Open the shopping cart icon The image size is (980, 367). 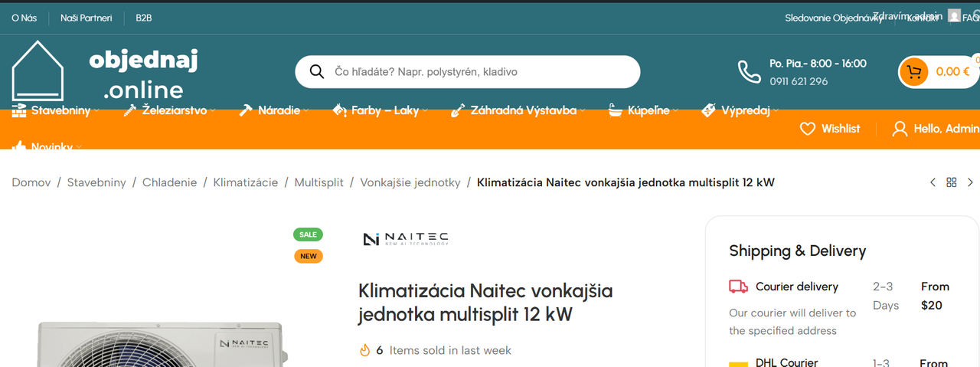[x=913, y=72]
